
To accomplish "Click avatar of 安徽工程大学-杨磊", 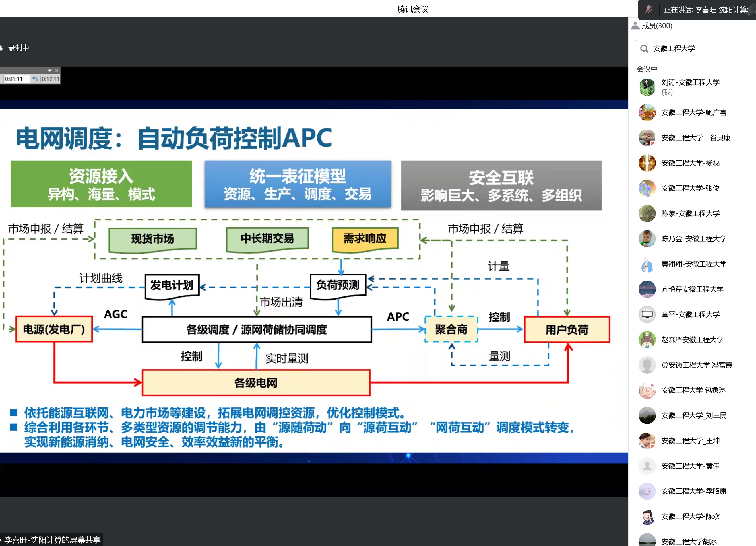I will coord(647,163).
